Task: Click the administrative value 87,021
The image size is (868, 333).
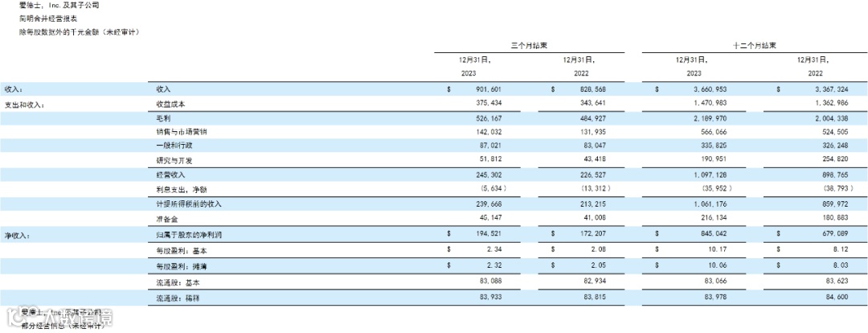Action: coord(491,146)
